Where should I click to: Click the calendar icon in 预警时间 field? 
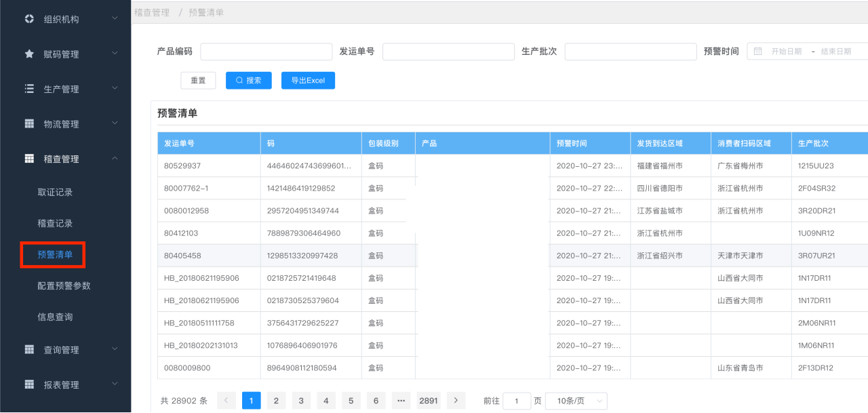[x=758, y=52]
